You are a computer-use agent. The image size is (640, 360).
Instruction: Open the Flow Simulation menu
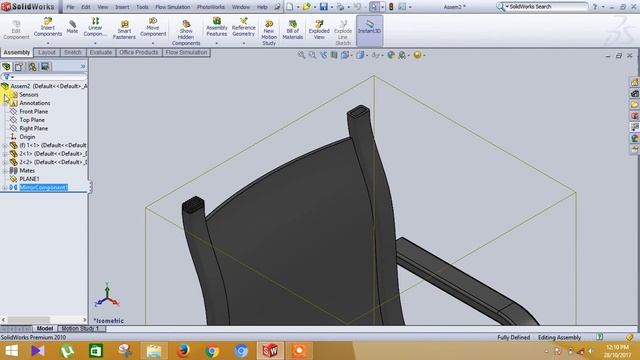173,7
